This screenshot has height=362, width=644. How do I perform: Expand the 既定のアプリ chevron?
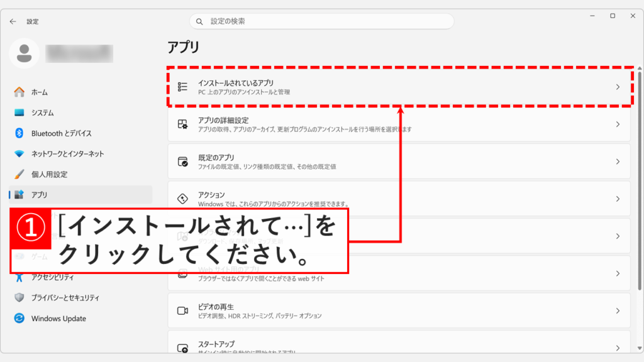point(618,162)
